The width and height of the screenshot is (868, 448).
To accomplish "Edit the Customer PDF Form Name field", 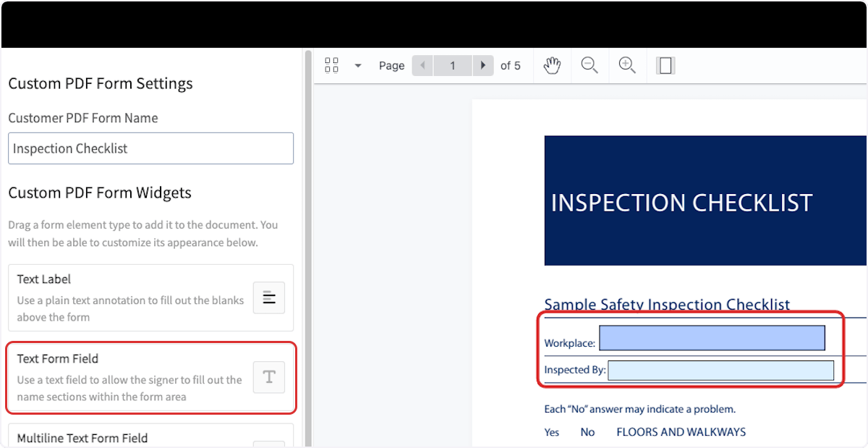I will 151,148.
